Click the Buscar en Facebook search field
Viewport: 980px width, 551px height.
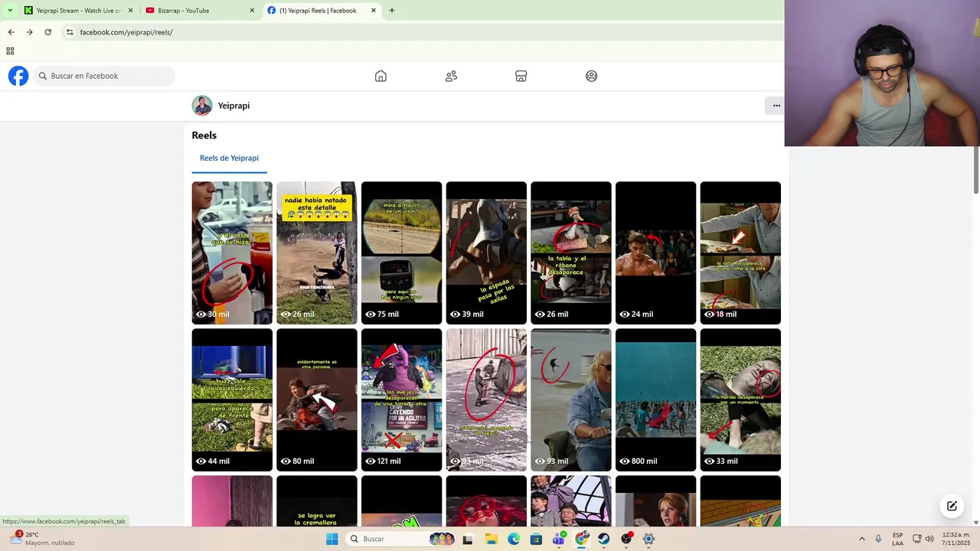(105, 76)
